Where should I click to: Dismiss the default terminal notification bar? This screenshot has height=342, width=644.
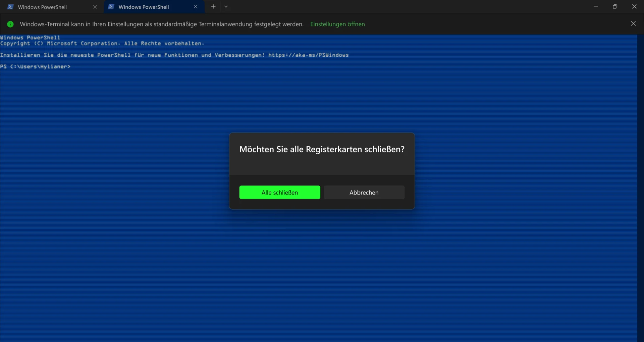coord(633,23)
